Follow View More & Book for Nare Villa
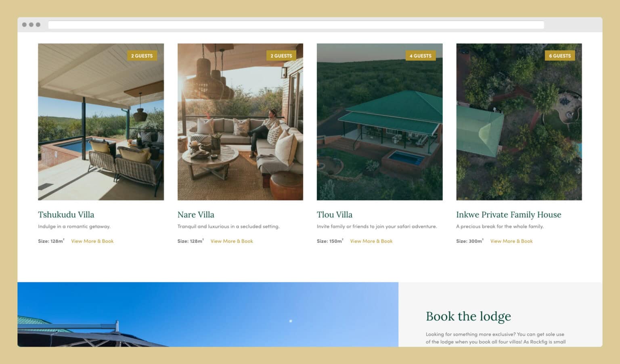Viewport: 620px width, 364px height. click(x=232, y=241)
